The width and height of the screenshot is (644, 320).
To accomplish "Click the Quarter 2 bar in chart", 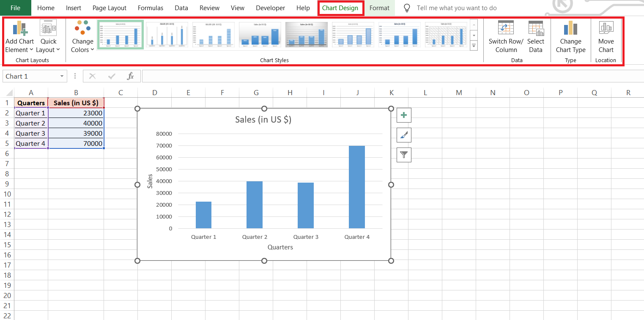I will coord(255,205).
